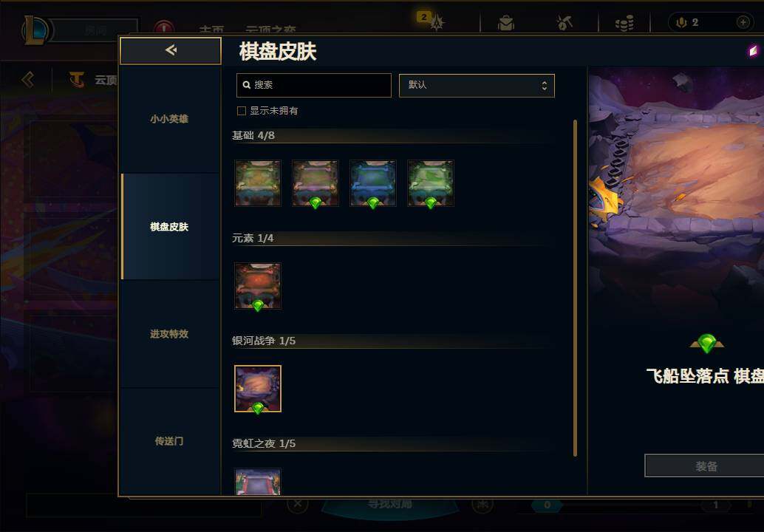Screen dimensions: 764x532
Task: Open the store coins icon
Action: pos(624,23)
